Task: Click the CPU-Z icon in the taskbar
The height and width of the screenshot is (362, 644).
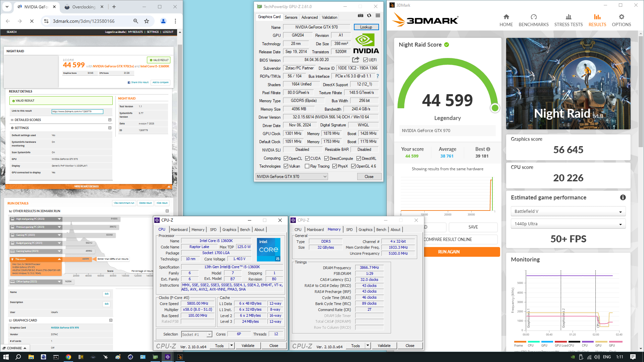Action: 167,357
